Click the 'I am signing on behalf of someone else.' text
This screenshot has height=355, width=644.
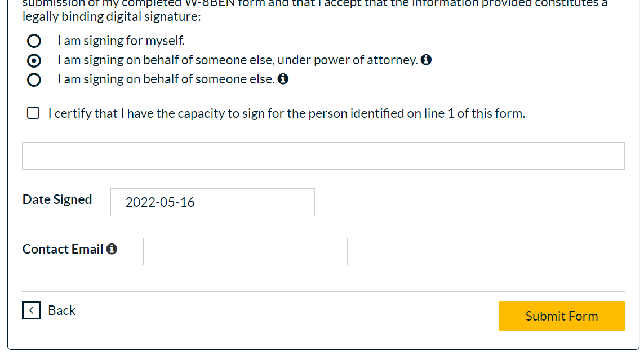pos(166,79)
